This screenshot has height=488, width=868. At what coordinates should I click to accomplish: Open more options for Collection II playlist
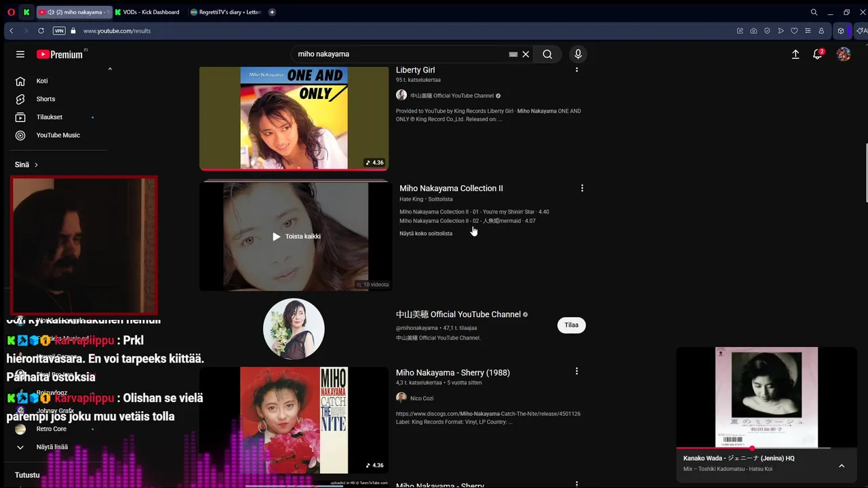pos(582,188)
